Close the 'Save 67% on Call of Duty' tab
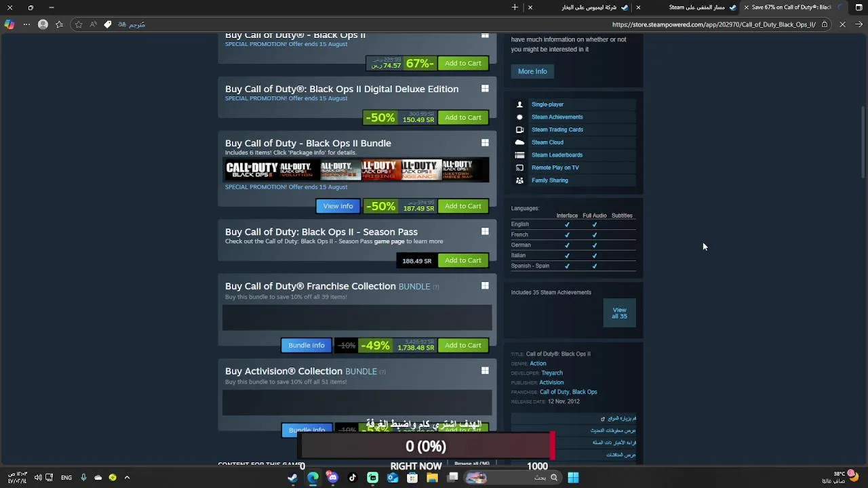The width and height of the screenshot is (868, 488). [747, 7]
